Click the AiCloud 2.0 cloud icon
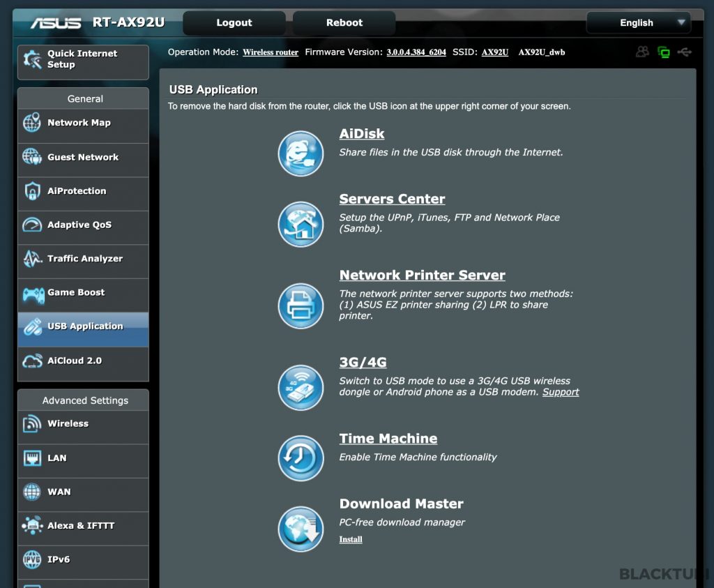The height and width of the screenshot is (588, 714). [x=32, y=361]
